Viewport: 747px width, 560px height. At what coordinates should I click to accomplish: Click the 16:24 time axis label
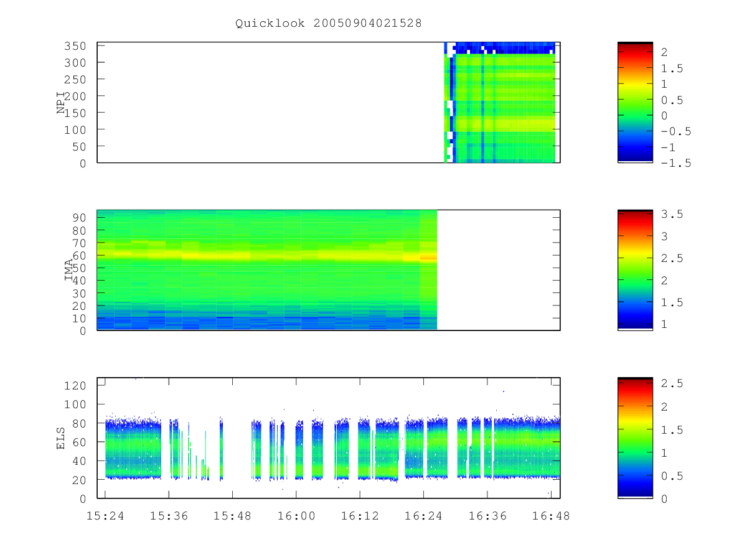pyautogui.click(x=423, y=516)
